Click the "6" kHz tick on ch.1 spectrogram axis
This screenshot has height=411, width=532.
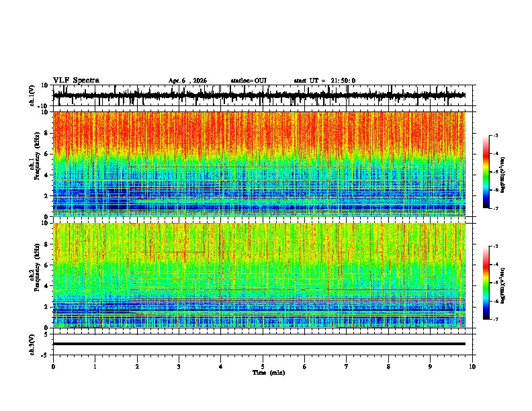tap(46, 154)
